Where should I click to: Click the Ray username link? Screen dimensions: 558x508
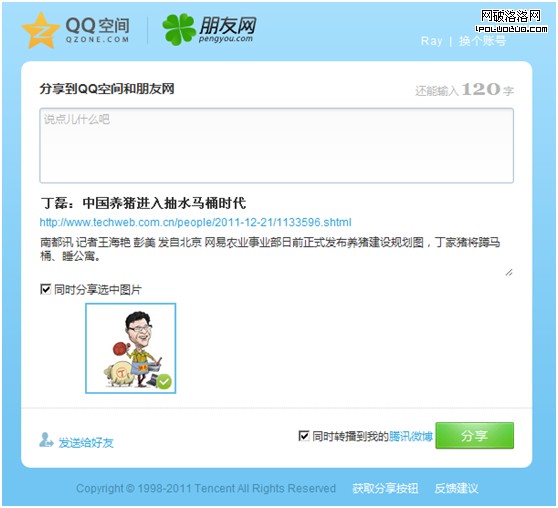(431, 41)
